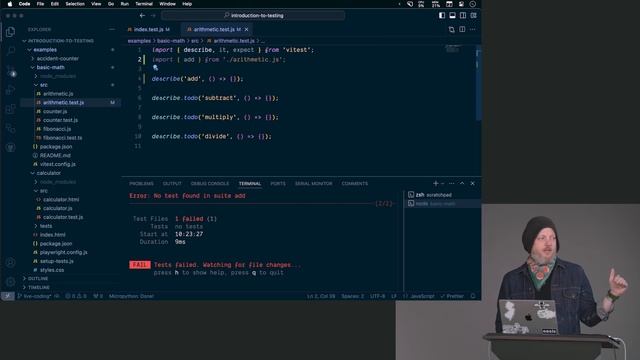Change file encoding UTF-8 in status bar
This screenshot has width=640, height=360.
[378, 296]
